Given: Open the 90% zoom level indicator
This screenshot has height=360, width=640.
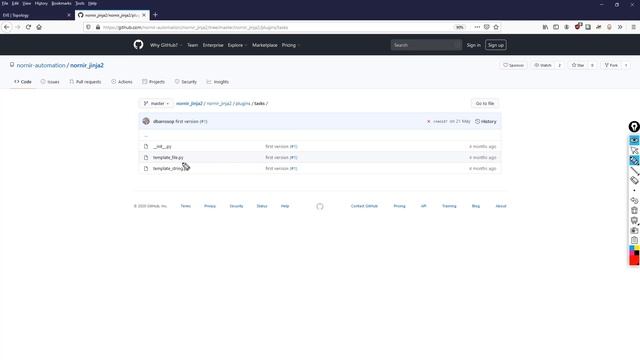Looking at the screenshot, I should coord(460,27).
